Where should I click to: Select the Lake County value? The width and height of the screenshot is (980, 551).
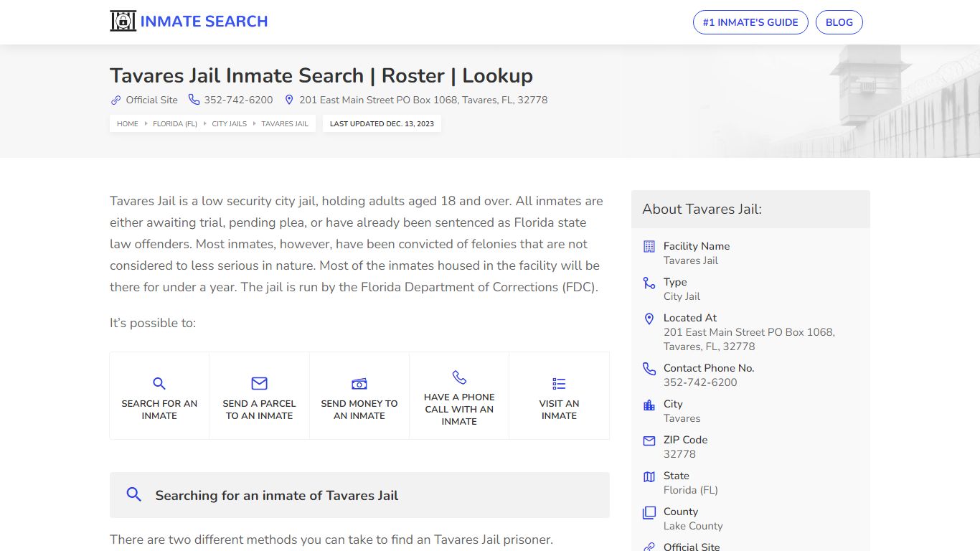(693, 526)
